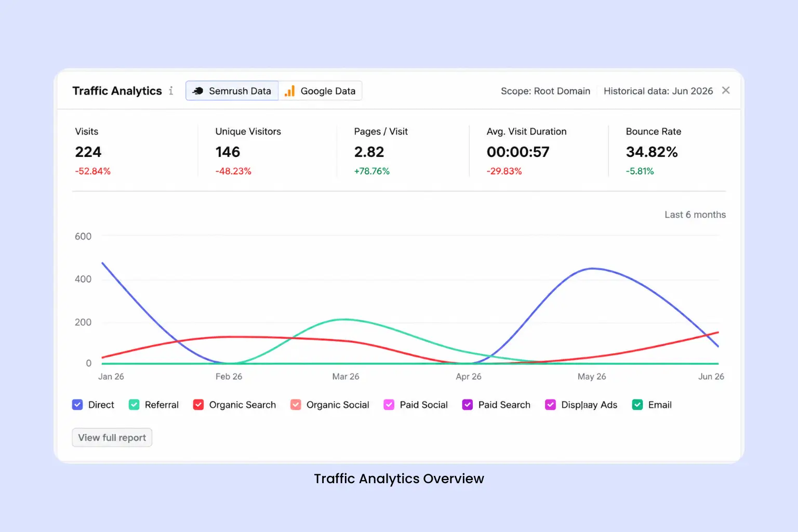
Task: Toggle the Email checkbox
Action: [637, 405]
